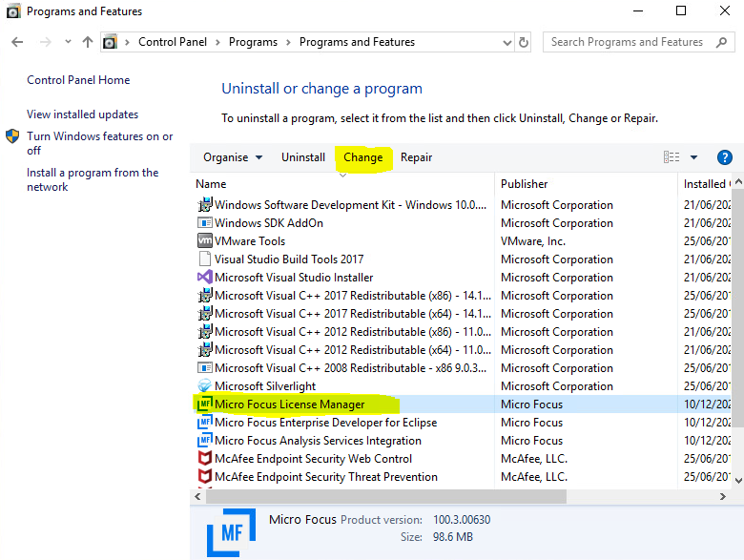
Task: Open the address bar history dropdown
Action: click(x=506, y=42)
